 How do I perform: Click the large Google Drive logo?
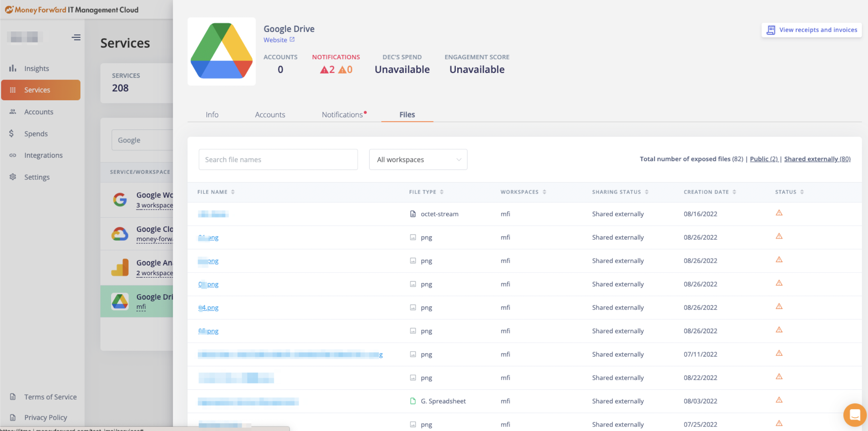coord(221,51)
